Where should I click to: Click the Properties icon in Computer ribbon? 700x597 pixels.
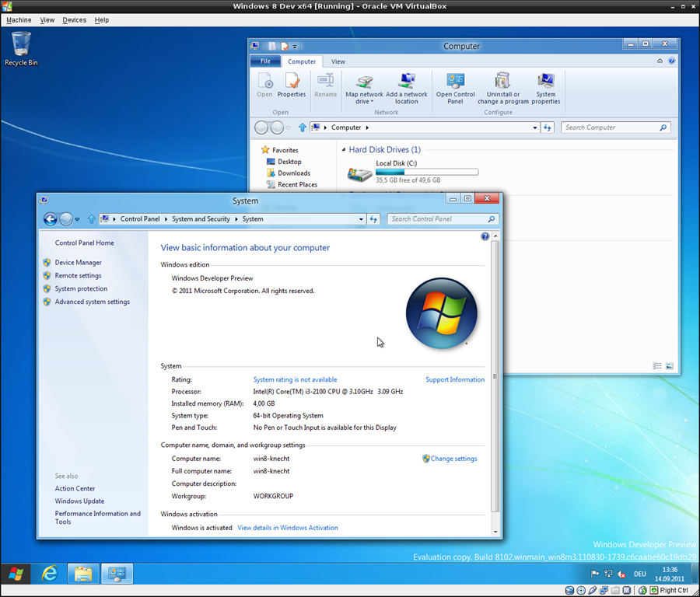[292, 86]
